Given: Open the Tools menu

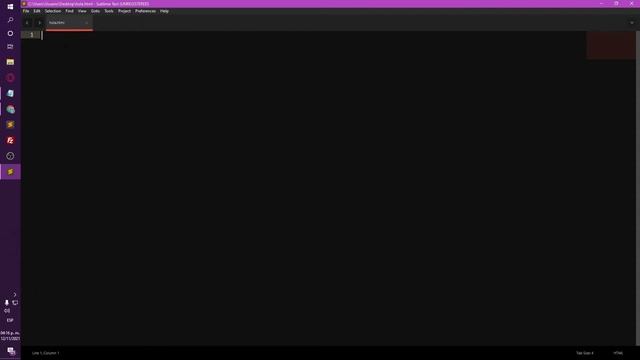Looking at the screenshot, I should [109, 11].
